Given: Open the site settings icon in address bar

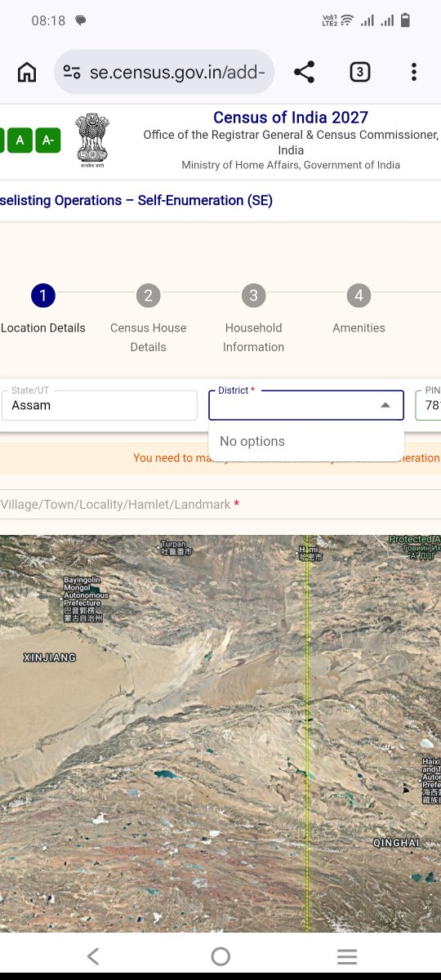Looking at the screenshot, I should pyautogui.click(x=72, y=72).
